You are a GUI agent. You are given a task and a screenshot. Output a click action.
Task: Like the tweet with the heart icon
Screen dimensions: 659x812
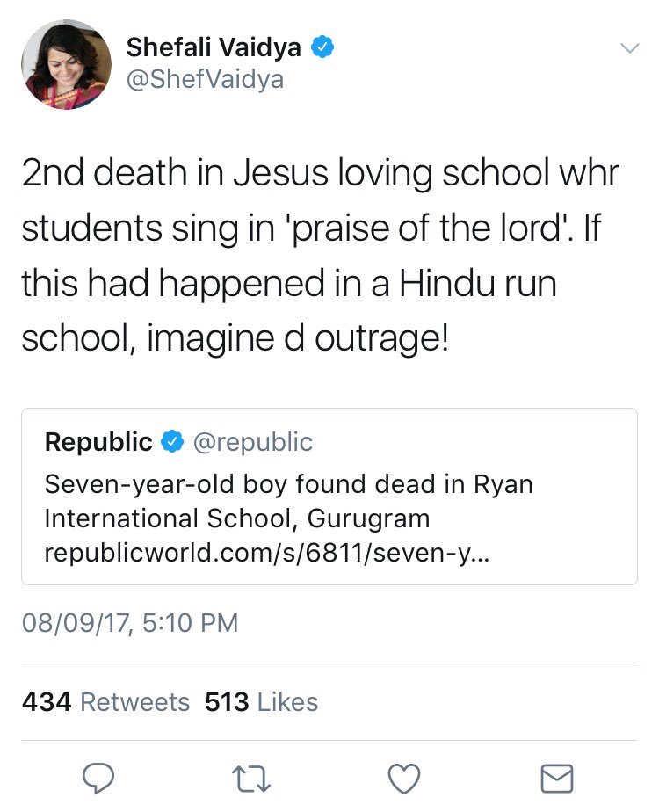(404, 778)
